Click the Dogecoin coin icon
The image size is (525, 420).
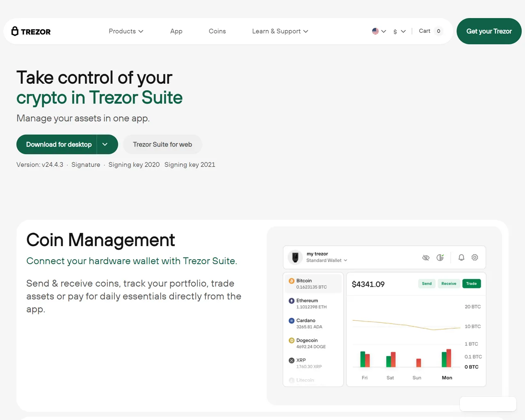[x=292, y=340]
